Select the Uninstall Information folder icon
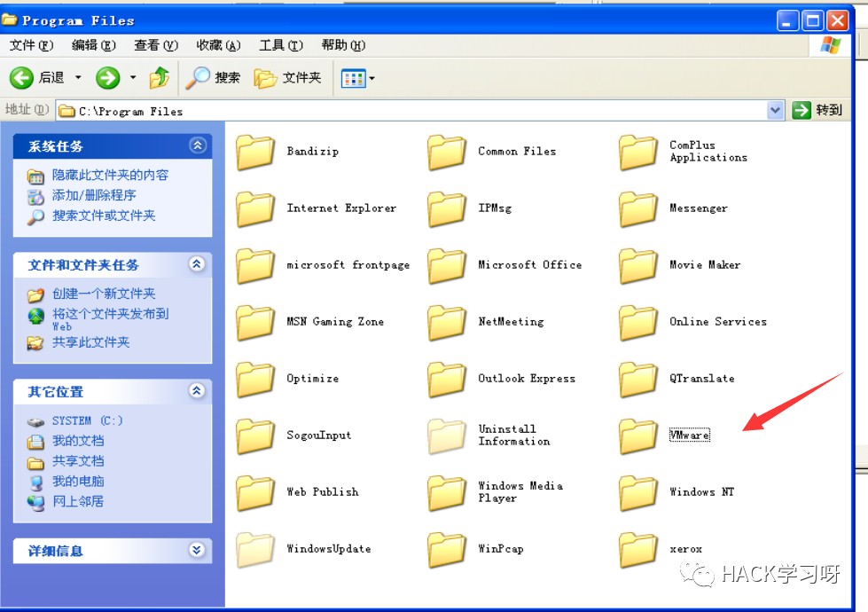The width and height of the screenshot is (868, 612). (x=447, y=435)
